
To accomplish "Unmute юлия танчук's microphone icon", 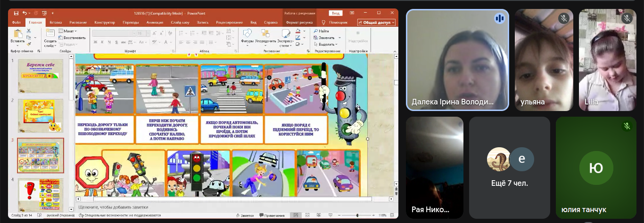I will [627, 126].
